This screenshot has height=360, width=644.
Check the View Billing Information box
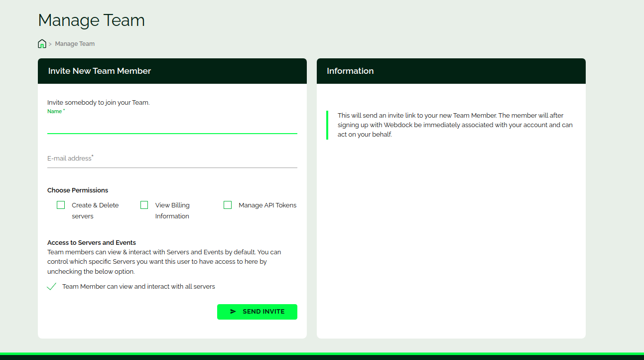[x=144, y=205]
